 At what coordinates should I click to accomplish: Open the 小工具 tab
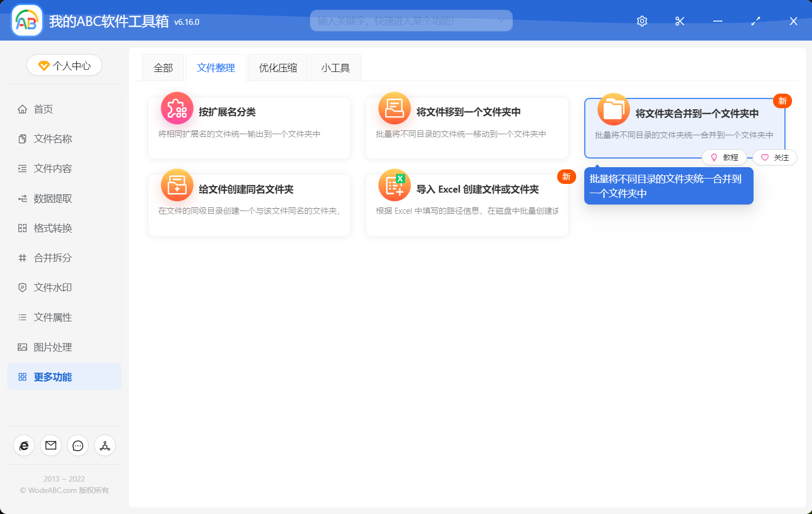pyautogui.click(x=335, y=67)
